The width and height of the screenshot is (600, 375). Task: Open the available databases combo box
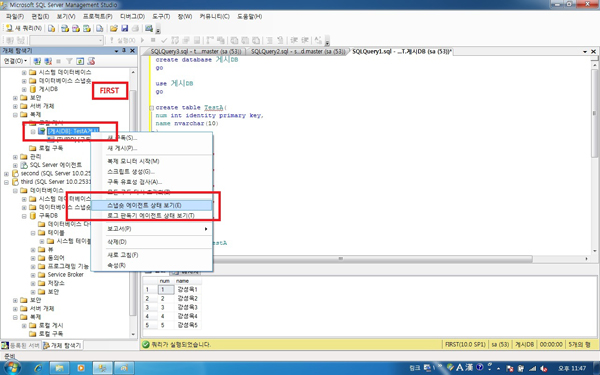67,40
